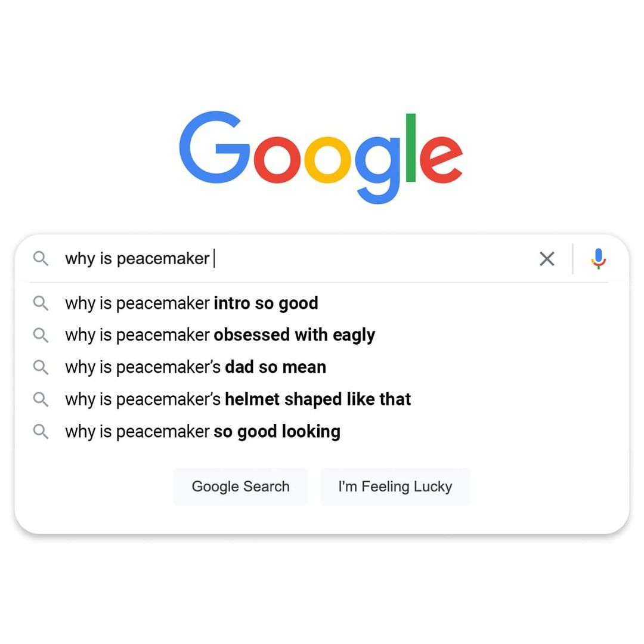
Task: Choose suggestion 'why is peacemaker so good looking'
Action: 203,431
